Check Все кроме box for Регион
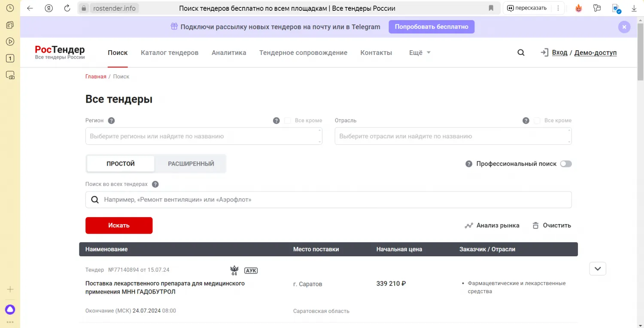The image size is (644, 328). click(288, 121)
